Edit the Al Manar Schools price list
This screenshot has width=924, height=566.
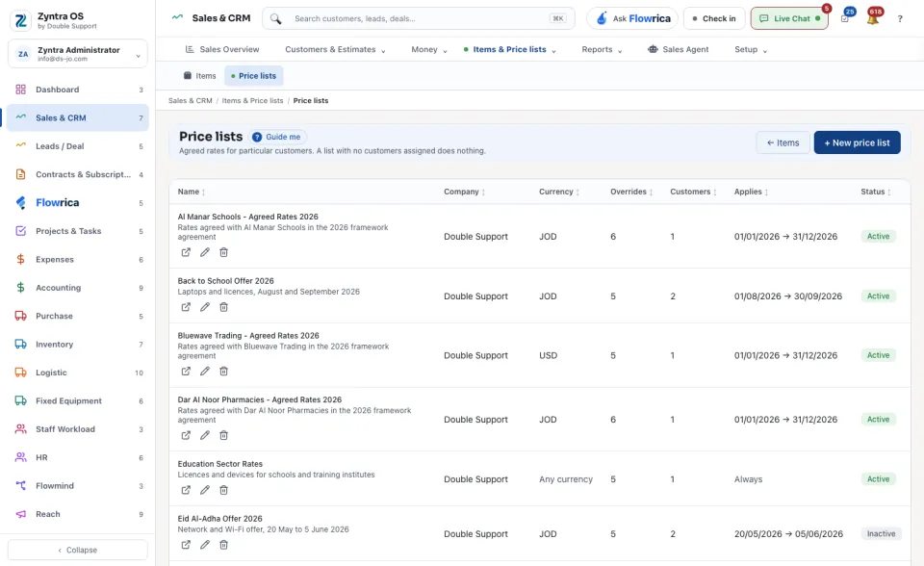pos(204,252)
